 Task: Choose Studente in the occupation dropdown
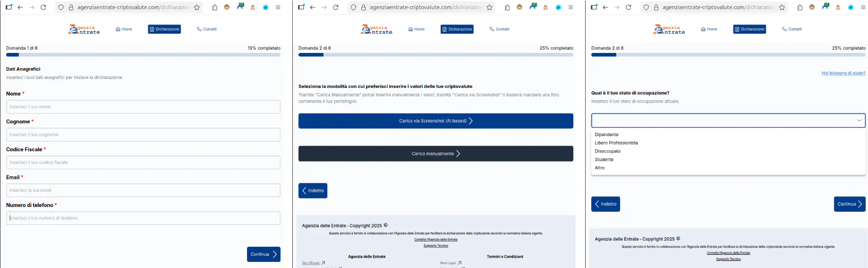click(x=604, y=160)
